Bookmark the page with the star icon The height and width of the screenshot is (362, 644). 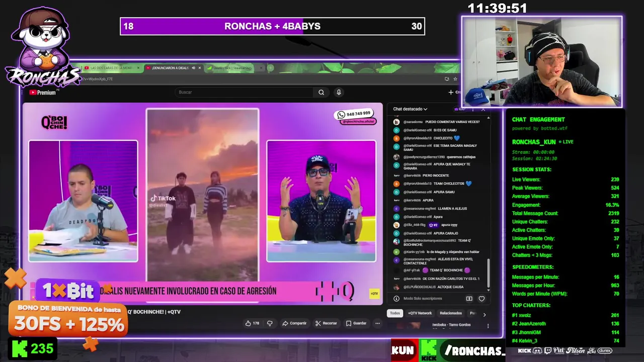(x=455, y=79)
